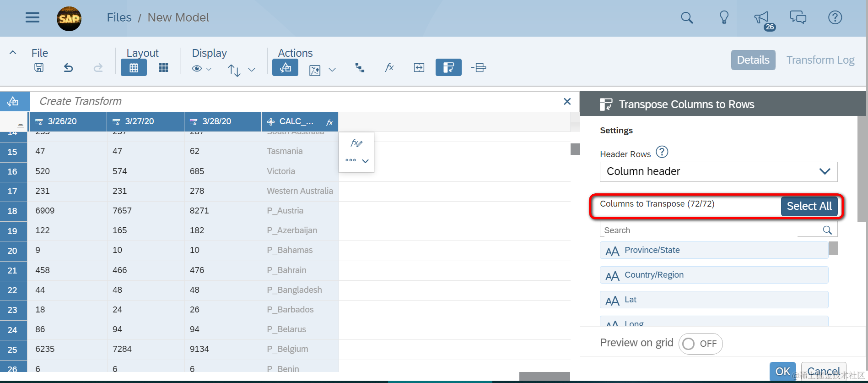Screen dimensions: 868x383
Task: Toggle the show/hide eye display icon
Action: click(x=197, y=68)
